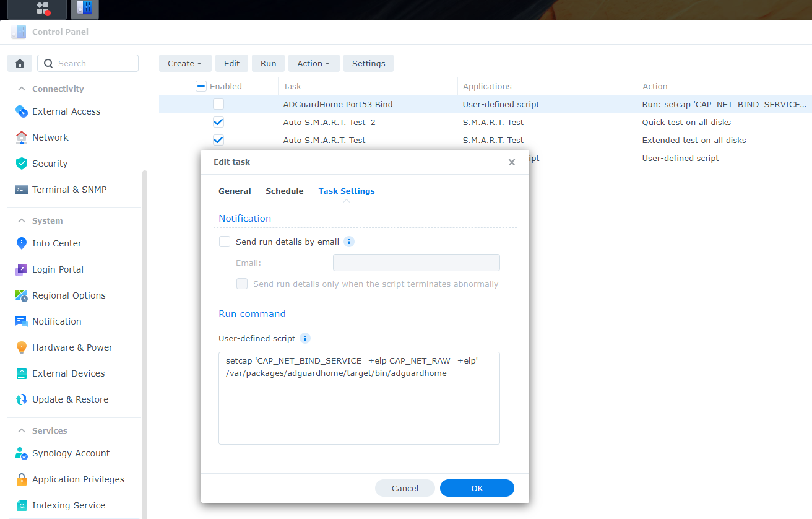This screenshot has width=812, height=519.
Task: Open the Terminal & SNMP icon
Action: [x=22, y=190]
